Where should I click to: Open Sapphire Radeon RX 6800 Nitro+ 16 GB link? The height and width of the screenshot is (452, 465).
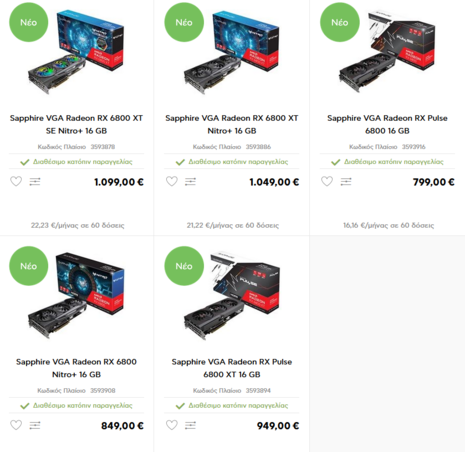click(x=76, y=368)
